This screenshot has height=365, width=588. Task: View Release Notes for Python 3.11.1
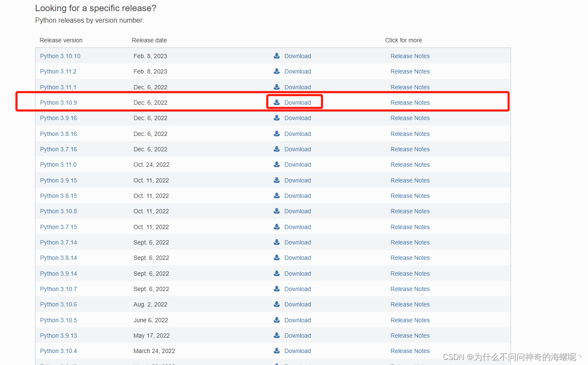tap(410, 87)
